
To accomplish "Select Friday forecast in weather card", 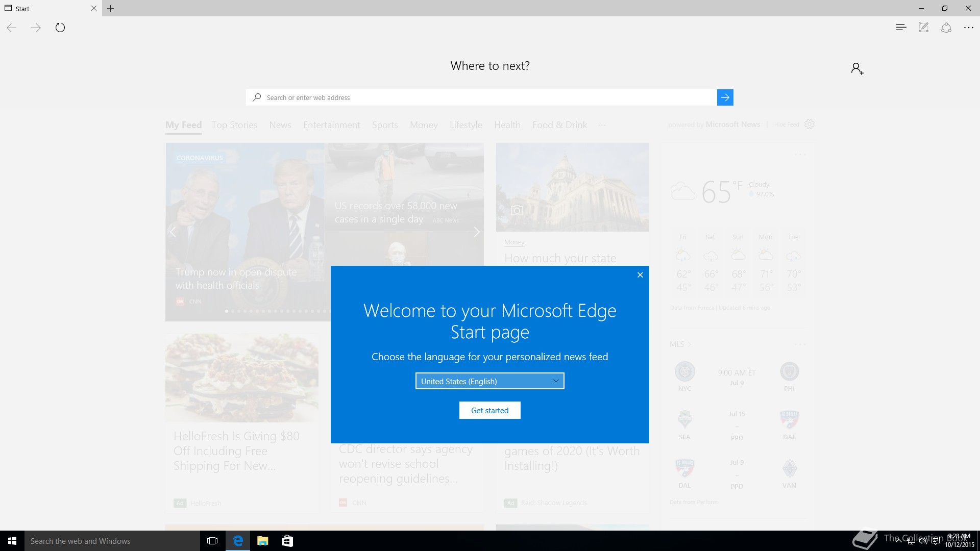I will click(683, 263).
